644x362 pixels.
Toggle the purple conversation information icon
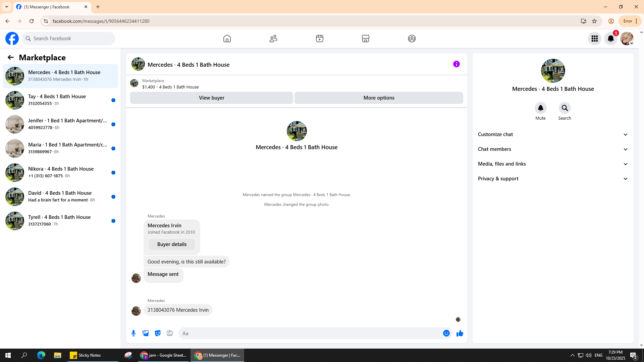click(456, 64)
